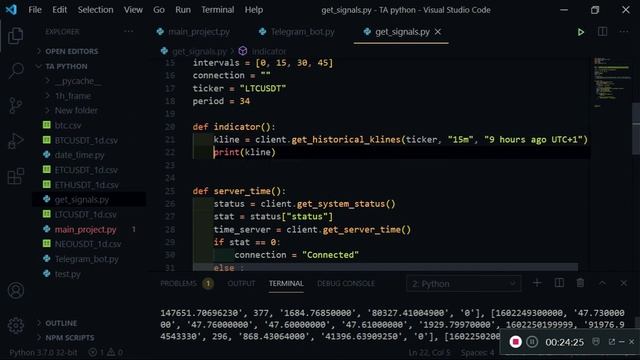The height and width of the screenshot is (360, 640).
Task: Open editor More Actions ellipsis
Action: click(623, 32)
